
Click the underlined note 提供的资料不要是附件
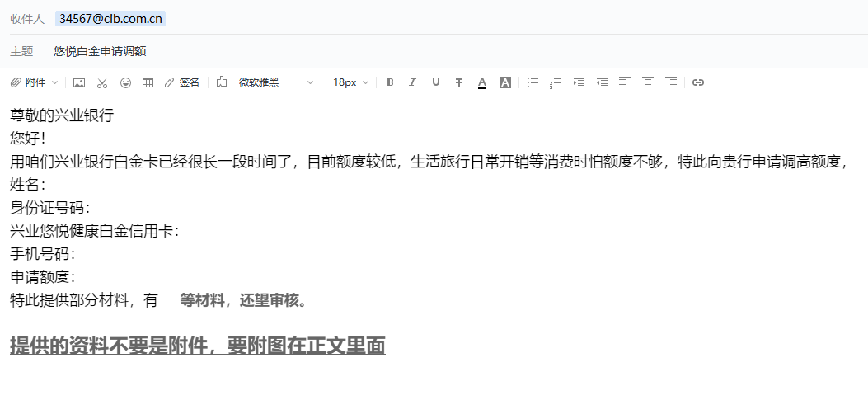pos(109,346)
